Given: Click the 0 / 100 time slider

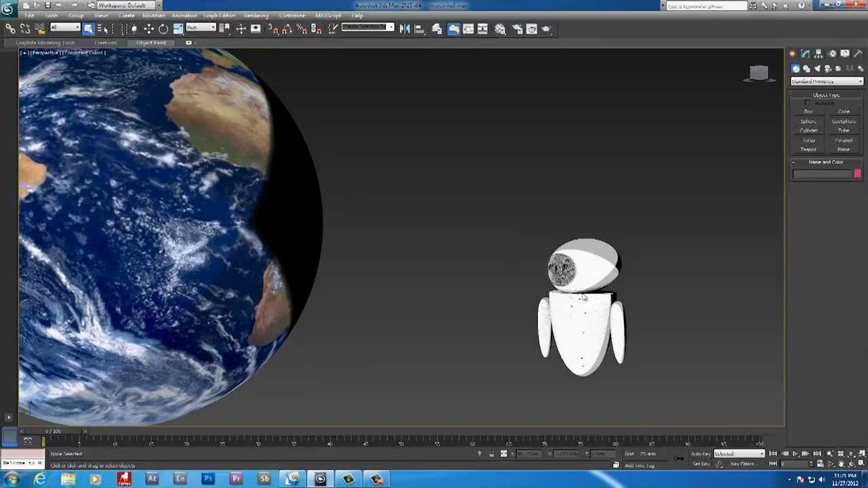Looking at the screenshot, I should pos(53,431).
